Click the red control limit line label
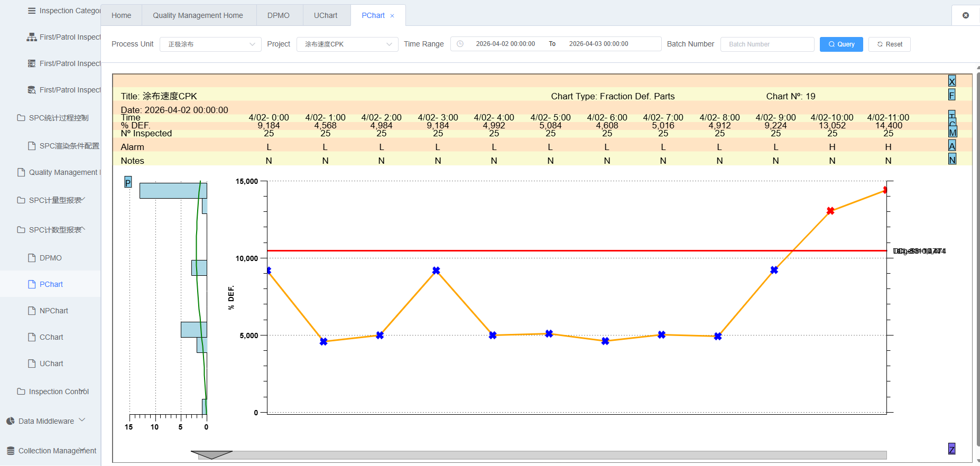The width and height of the screenshot is (980, 466). click(x=919, y=251)
